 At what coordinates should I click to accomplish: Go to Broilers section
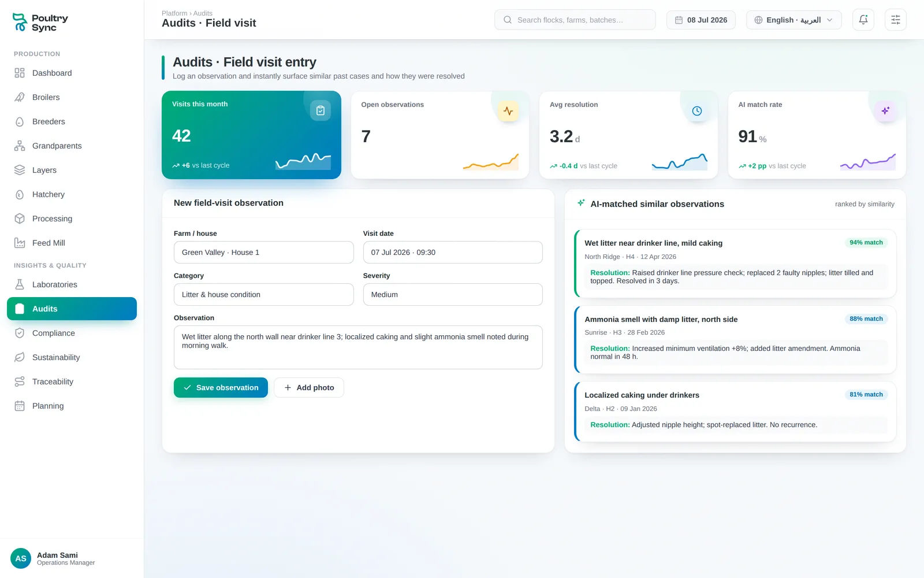point(72,97)
